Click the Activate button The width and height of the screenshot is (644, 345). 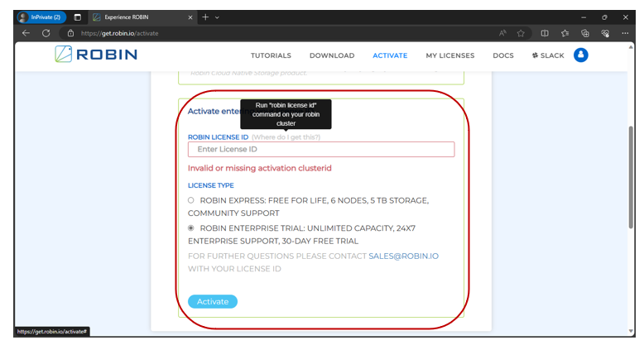pyautogui.click(x=213, y=301)
